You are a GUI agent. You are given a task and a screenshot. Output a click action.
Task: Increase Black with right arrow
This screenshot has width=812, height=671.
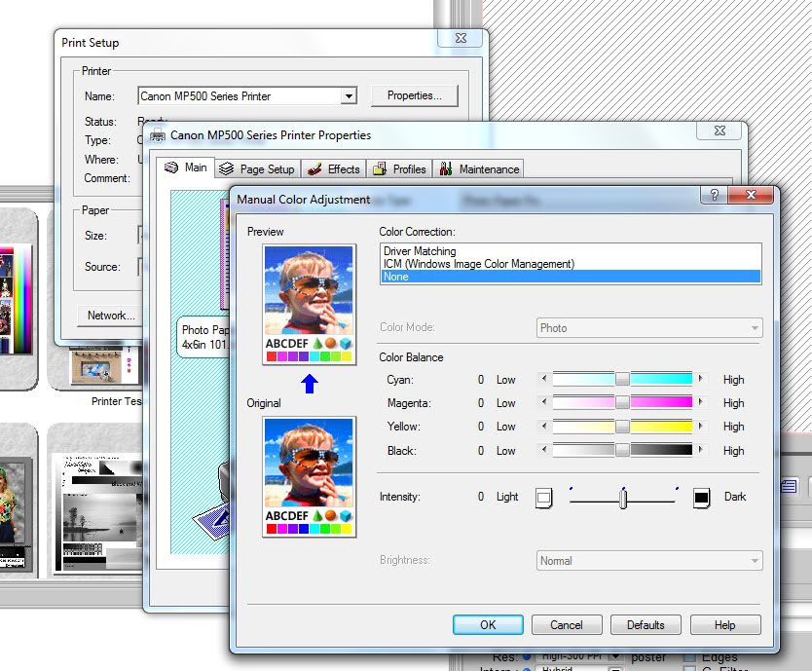tap(701, 450)
